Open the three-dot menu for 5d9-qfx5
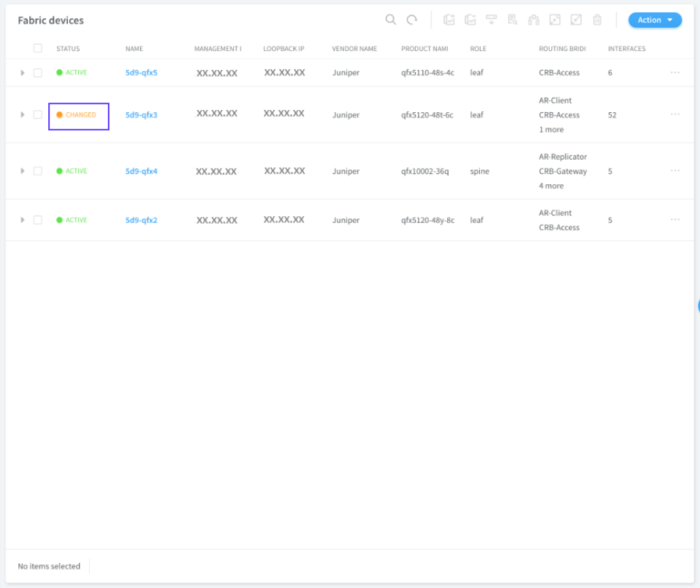Screen dimensions: 700x588 pyautogui.click(x=675, y=73)
